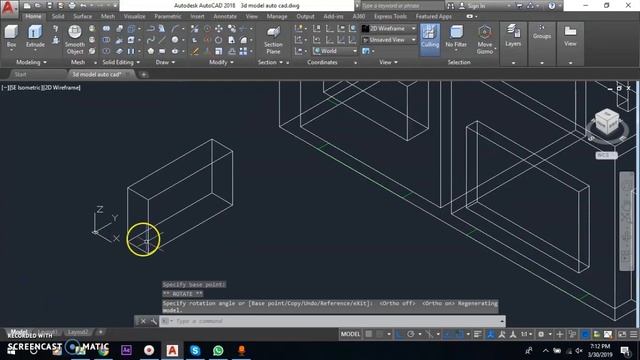Viewport: 640px width, 360px height.
Task: Toggle object snap in status bar
Action: pos(459,334)
